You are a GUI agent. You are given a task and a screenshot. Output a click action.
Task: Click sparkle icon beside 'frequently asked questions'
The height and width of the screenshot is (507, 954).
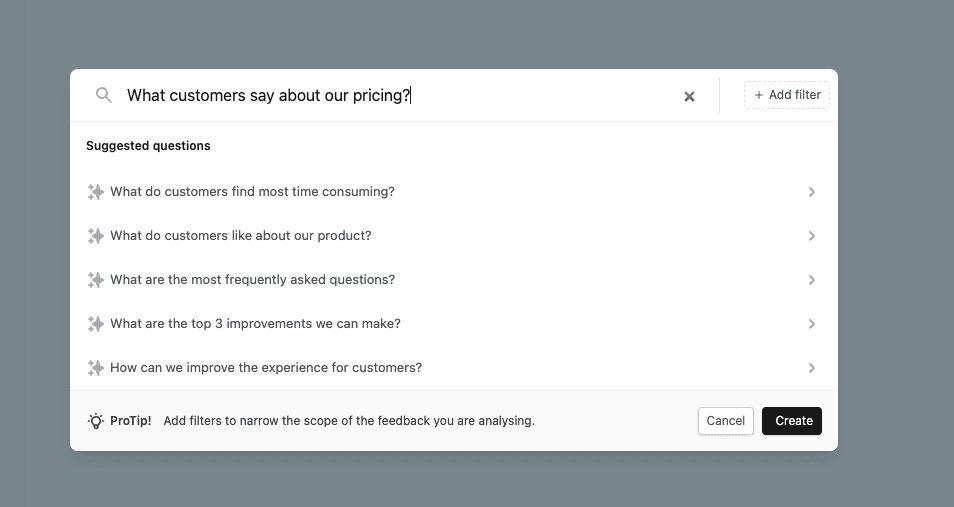click(x=96, y=280)
